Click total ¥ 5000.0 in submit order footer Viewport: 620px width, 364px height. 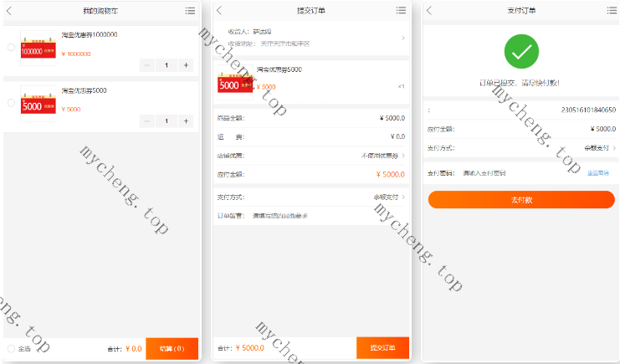click(250, 348)
